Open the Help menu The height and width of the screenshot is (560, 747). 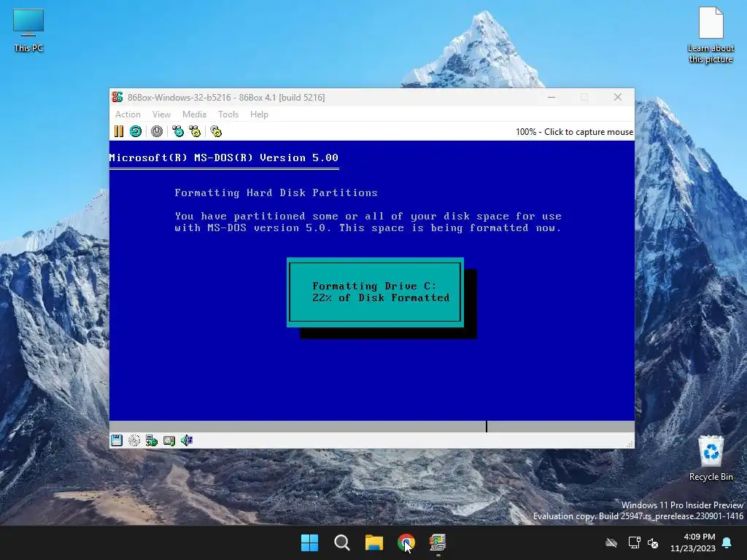coord(259,114)
